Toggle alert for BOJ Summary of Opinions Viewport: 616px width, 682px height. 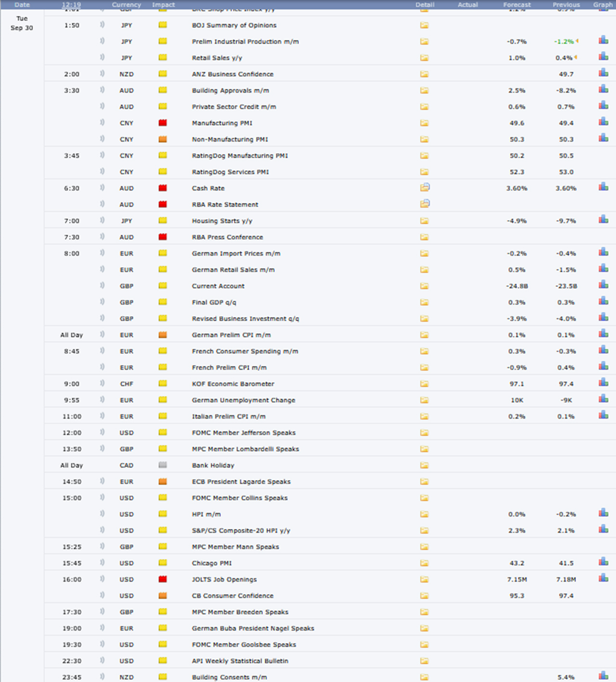102,25
